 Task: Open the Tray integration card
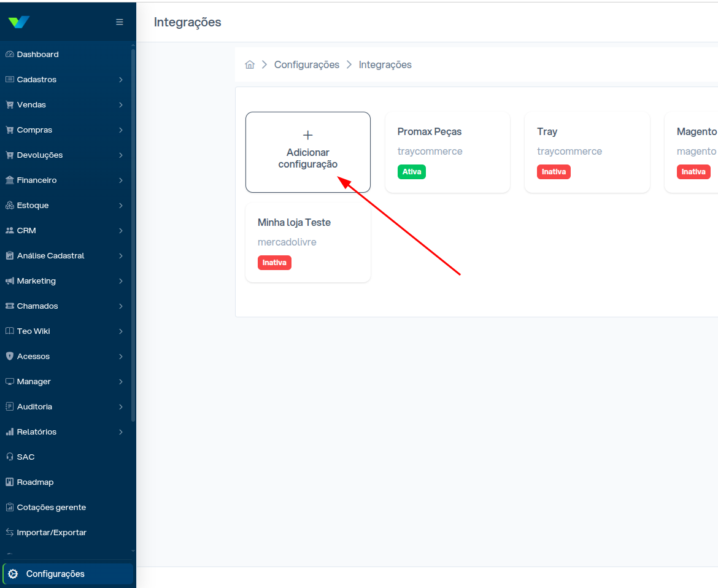[587, 152]
